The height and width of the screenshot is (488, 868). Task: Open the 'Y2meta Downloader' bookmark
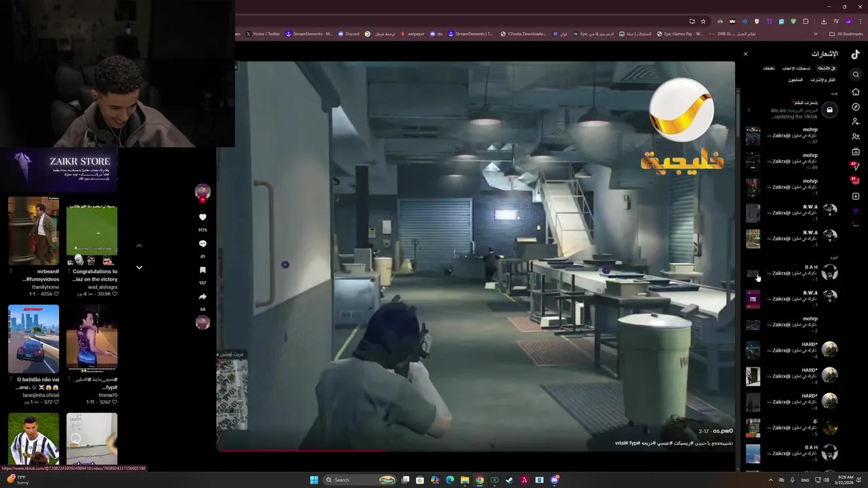(524, 34)
